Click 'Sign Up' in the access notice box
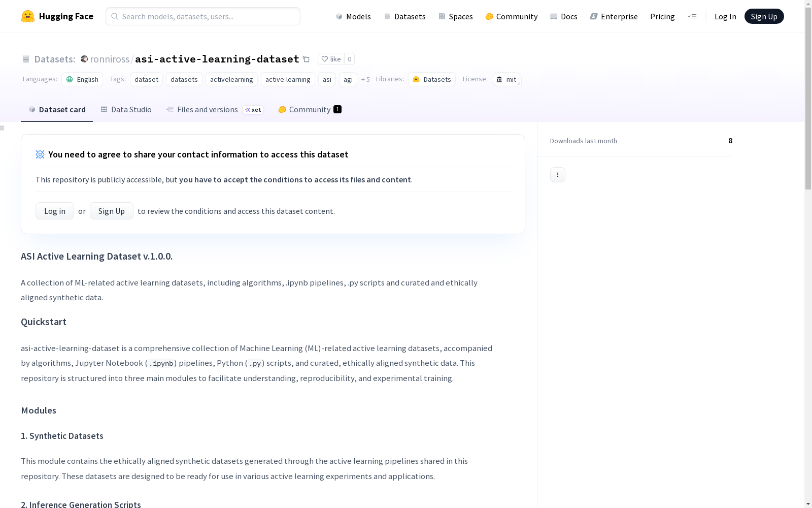 pyautogui.click(x=112, y=211)
